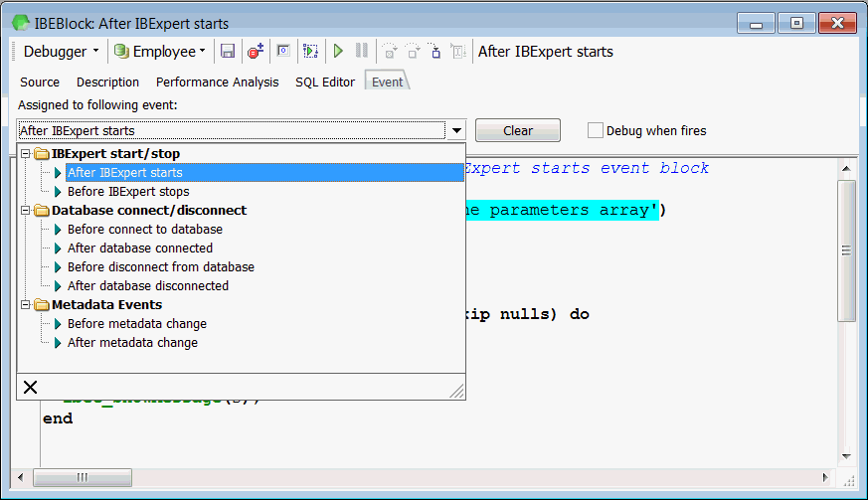Viewport: 868px width, 500px height.
Task: Maximize the IBEBlock window
Action: pyautogui.click(x=796, y=23)
